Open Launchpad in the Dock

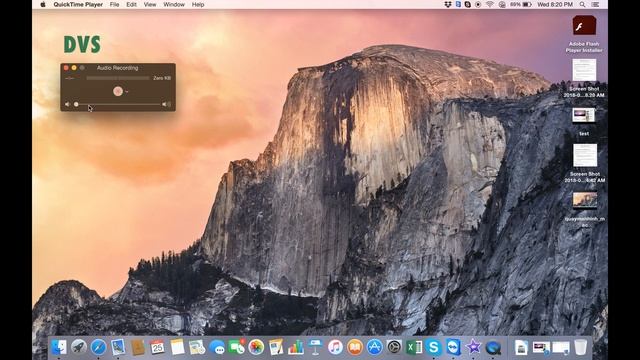point(79,347)
